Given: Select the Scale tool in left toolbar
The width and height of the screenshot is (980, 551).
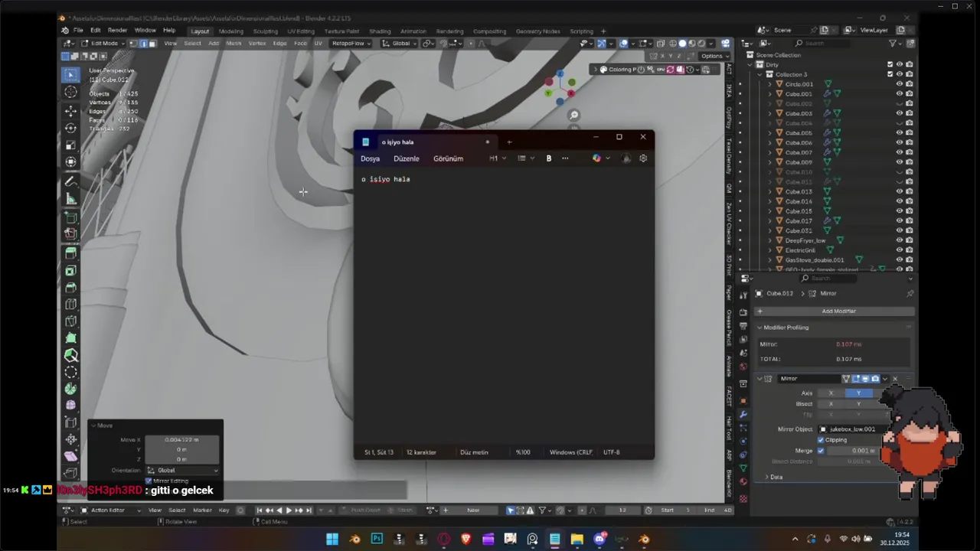Looking at the screenshot, I should (70, 145).
